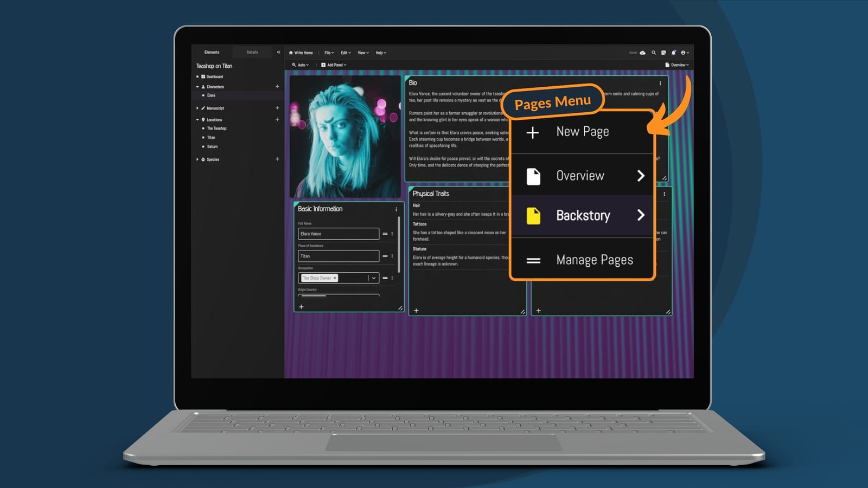The width and height of the screenshot is (868, 488).
Task: Open the notifications bell icon
Action: tap(673, 53)
